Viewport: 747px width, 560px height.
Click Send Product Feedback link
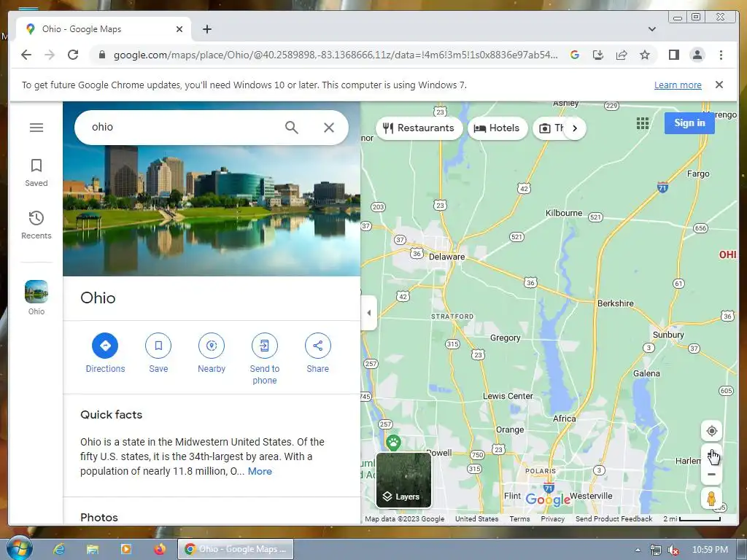(614, 518)
